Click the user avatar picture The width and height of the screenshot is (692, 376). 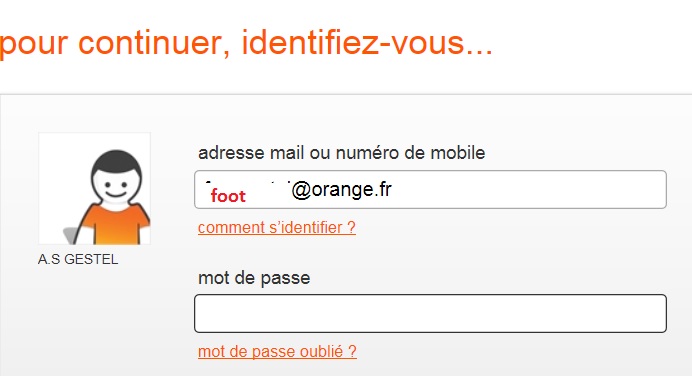[x=94, y=188]
